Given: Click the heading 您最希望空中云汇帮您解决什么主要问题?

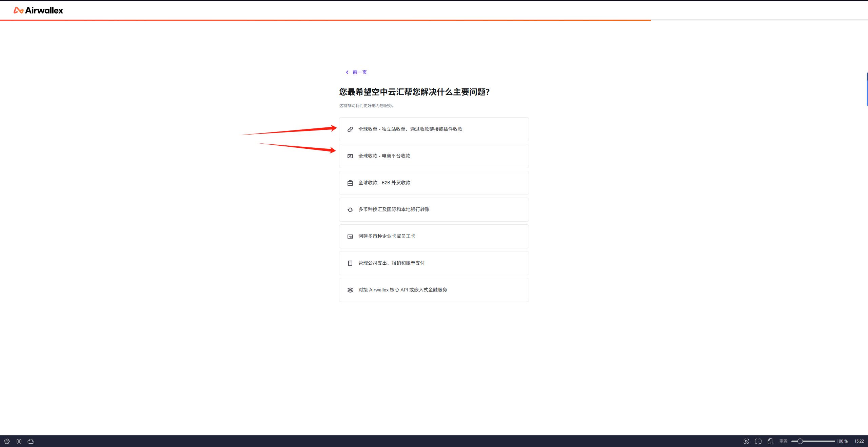Looking at the screenshot, I should click(414, 92).
